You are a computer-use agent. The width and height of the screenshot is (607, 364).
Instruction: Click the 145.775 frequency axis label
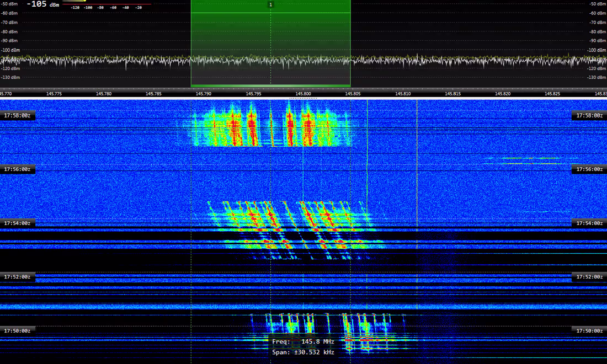pos(54,94)
